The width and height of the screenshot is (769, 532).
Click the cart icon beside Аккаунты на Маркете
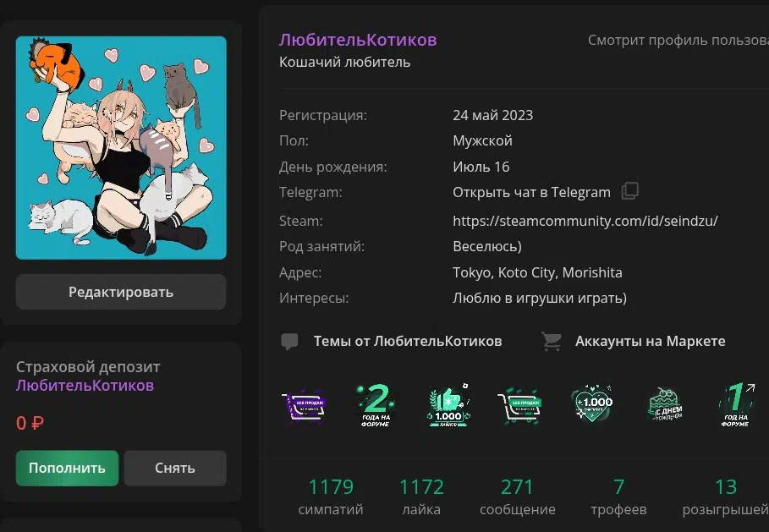552,341
